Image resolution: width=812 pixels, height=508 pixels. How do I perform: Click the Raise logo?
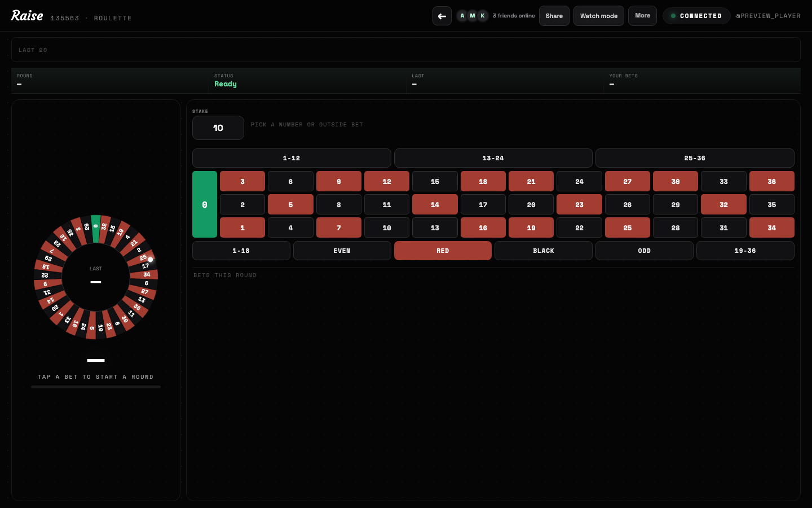[27, 16]
